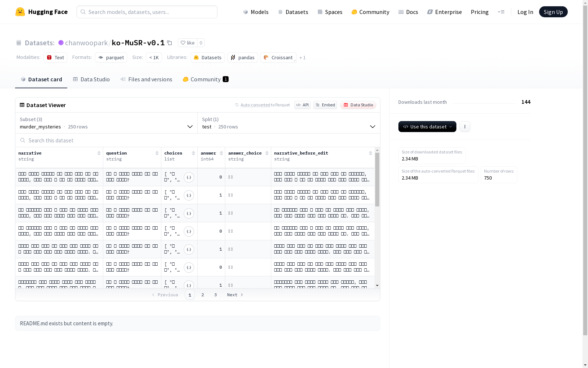
Task: Click Next in the table pagination
Action: point(235,295)
